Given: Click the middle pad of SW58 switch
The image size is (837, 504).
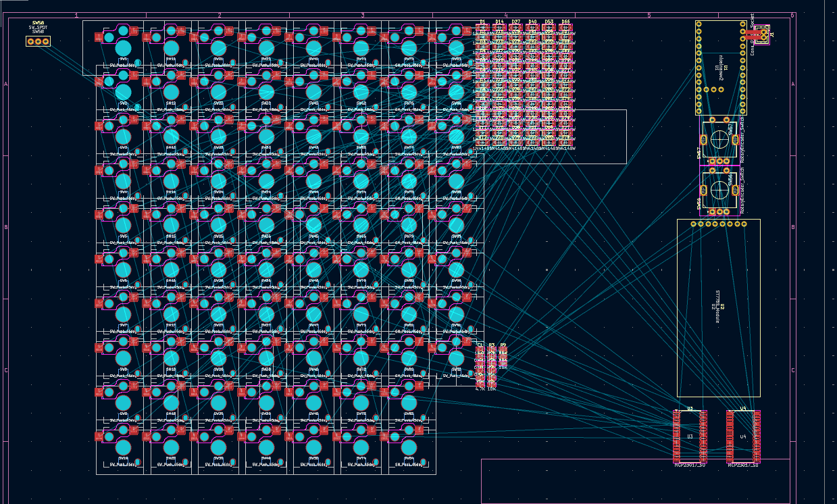Looking at the screenshot, I should pyautogui.click(x=38, y=41).
